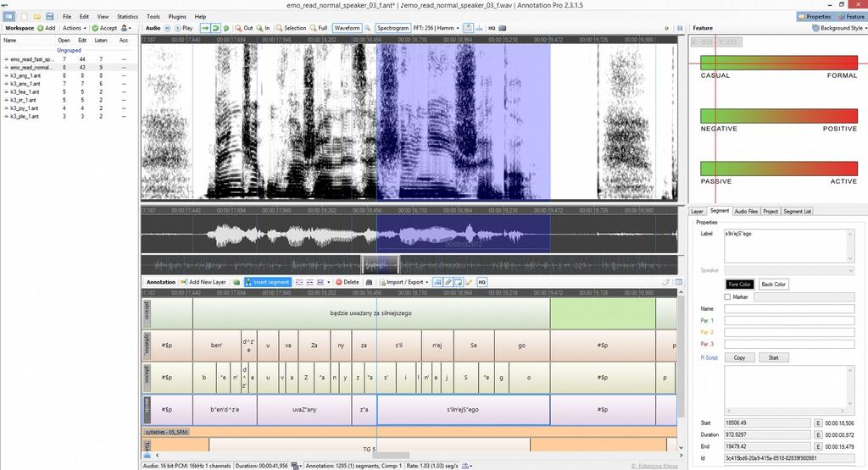Click the R Script Copy button

pyautogui.click(x=739, y=357)
